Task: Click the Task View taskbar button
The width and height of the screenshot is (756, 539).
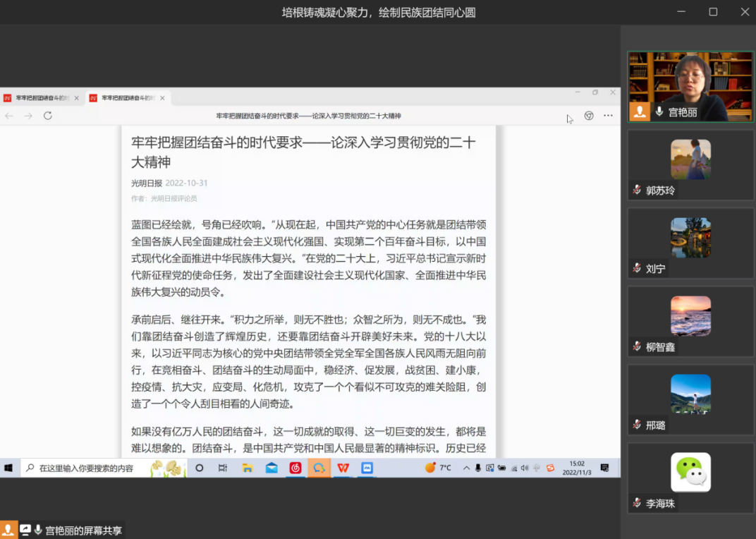Action: [223, 468]
